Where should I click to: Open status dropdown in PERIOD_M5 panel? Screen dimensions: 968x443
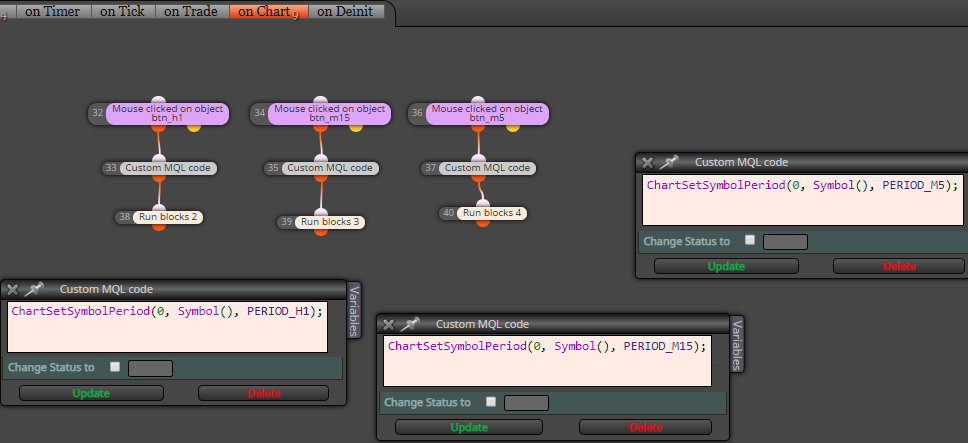[x=785, y=242]
